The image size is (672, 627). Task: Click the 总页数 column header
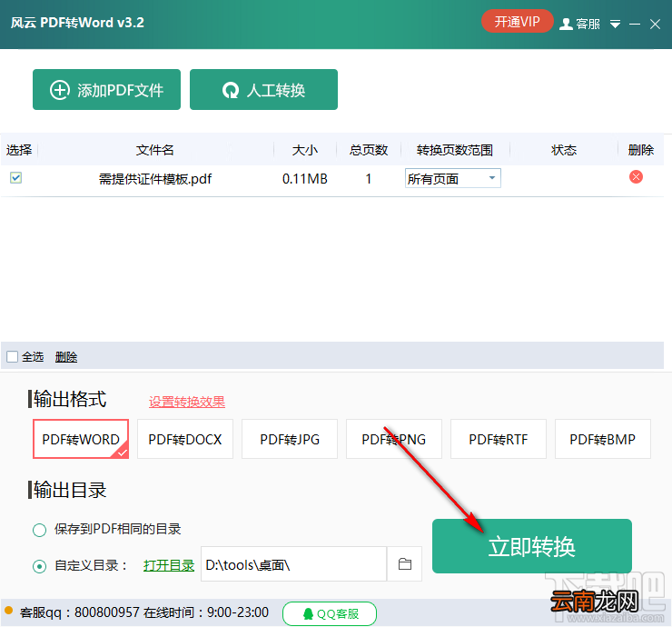369,150
